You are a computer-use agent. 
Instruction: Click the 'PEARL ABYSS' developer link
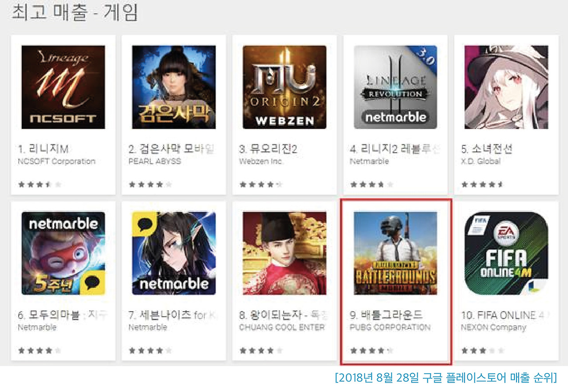[154, 161]
